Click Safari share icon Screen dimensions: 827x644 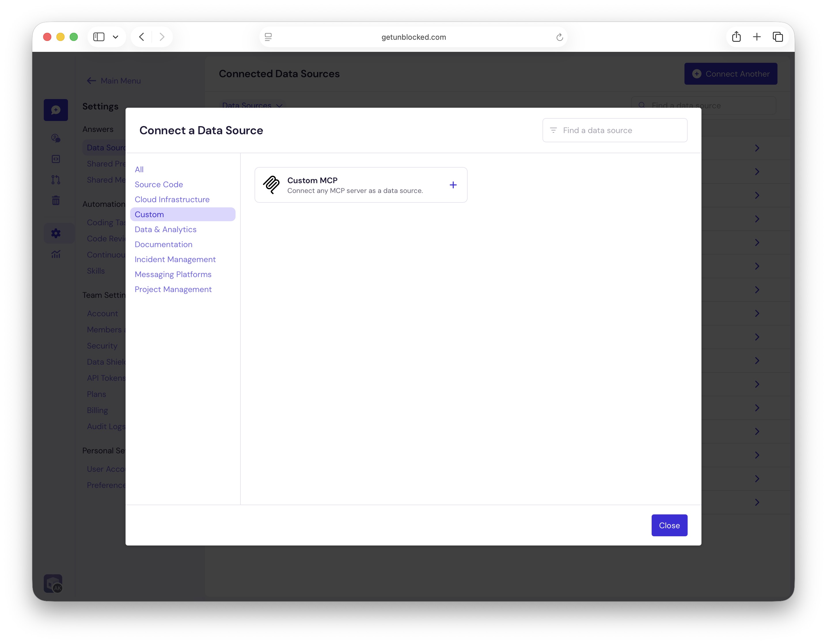point(736,37)
